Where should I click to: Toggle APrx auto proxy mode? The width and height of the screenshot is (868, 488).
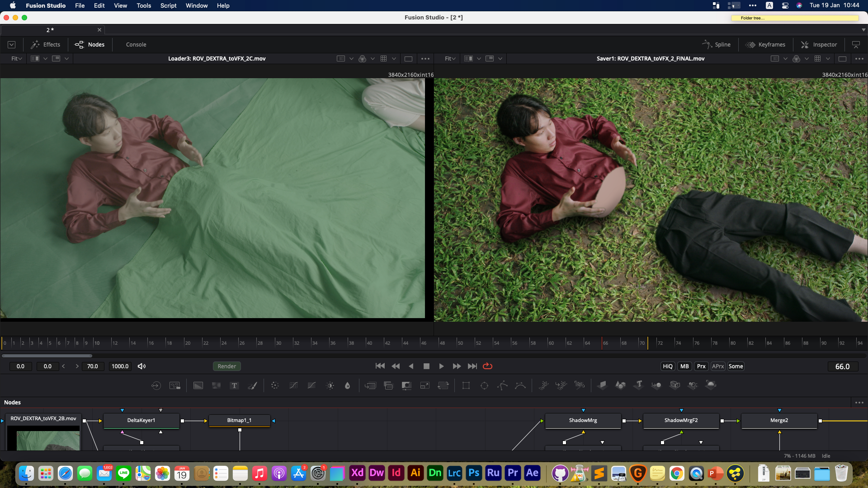718,366
